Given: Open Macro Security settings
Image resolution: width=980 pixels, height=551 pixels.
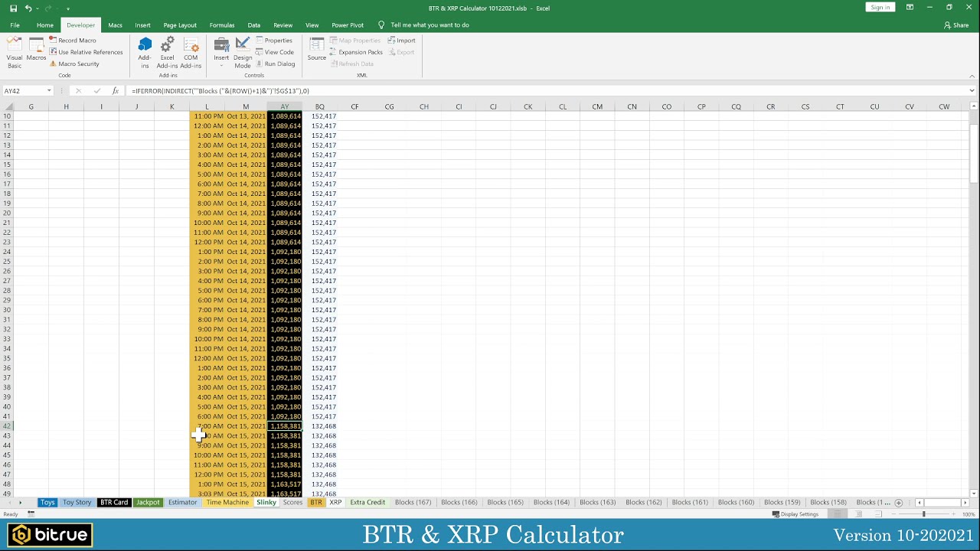Looking at the screenshot, I should click(74, 64).
